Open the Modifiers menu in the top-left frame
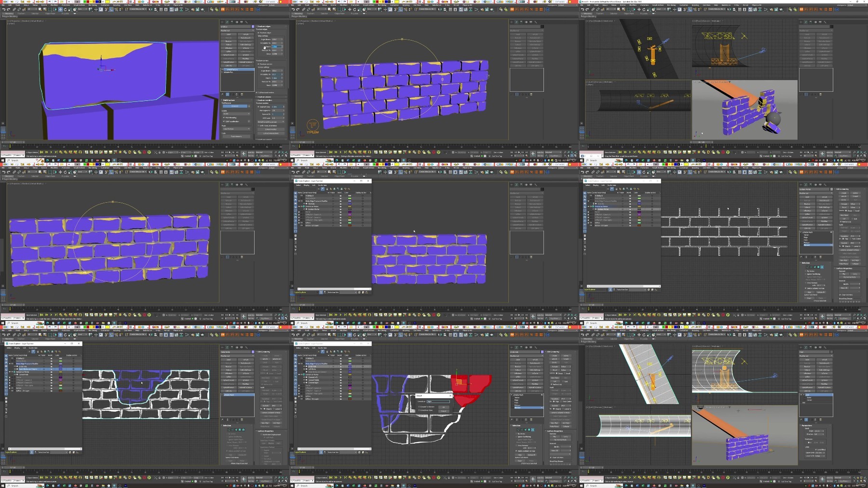This screenshot has height=488, width=868. tap(54, 5)
